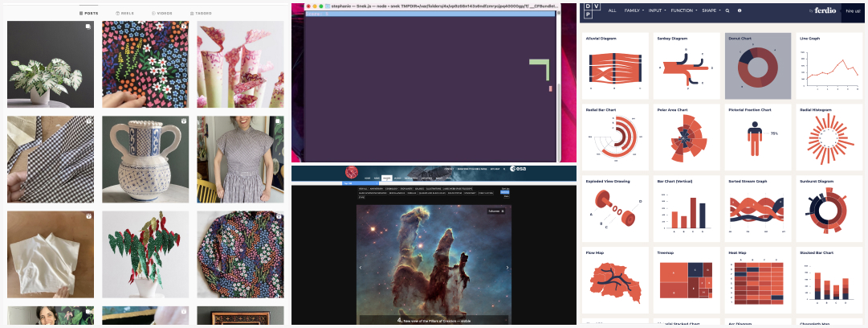
Task: Switch to the REELS tab
Action: click(x=124, y=14)
